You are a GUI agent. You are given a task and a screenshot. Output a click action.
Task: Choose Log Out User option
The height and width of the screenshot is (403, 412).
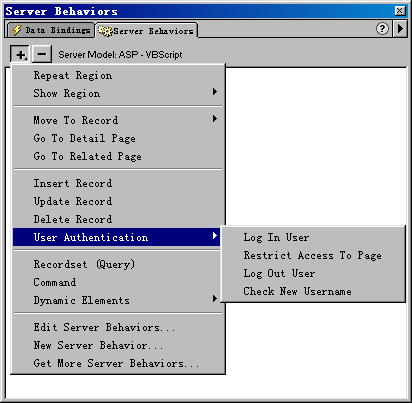(x=313, y=273)
